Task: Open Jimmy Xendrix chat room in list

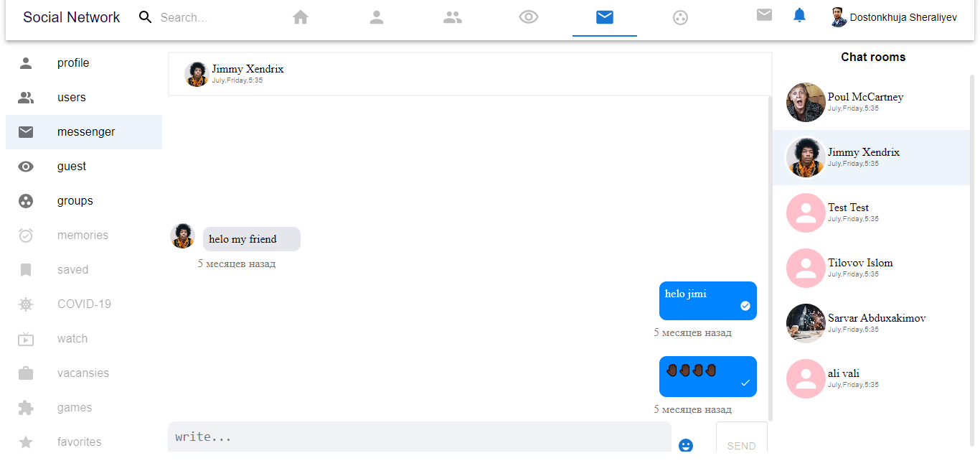Action: (871, 157)
